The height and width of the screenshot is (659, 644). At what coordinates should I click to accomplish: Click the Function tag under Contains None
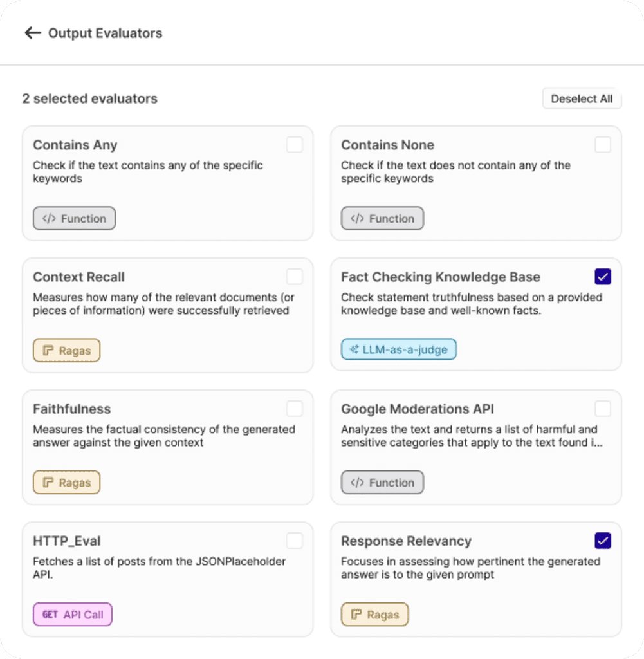382,219
